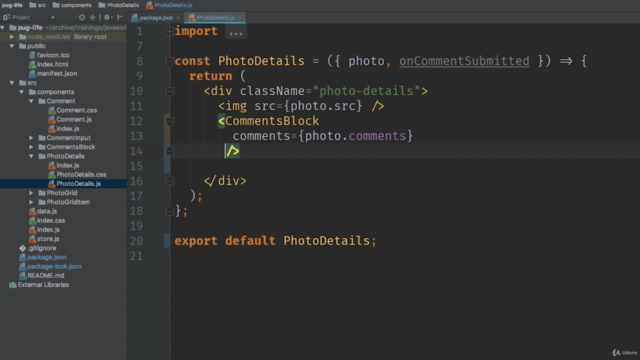Click the folded import ellipsis placeholder

(236, 32)
